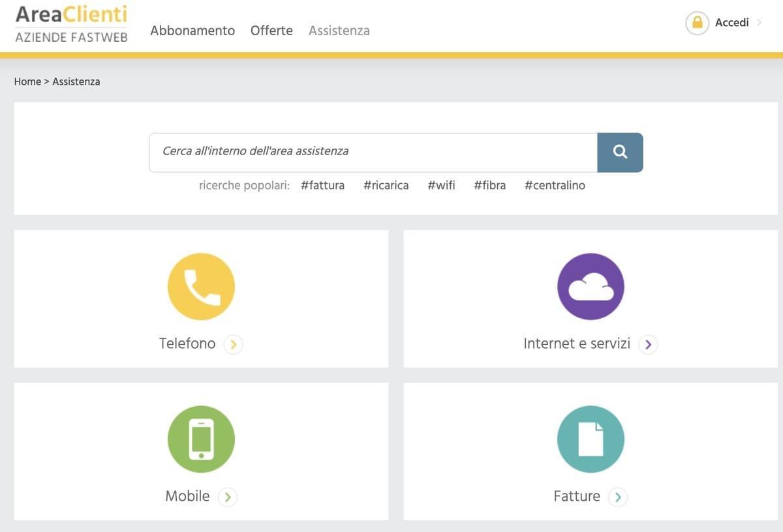
Task: Search the popular tag #fattura
Action: point(322,185)
